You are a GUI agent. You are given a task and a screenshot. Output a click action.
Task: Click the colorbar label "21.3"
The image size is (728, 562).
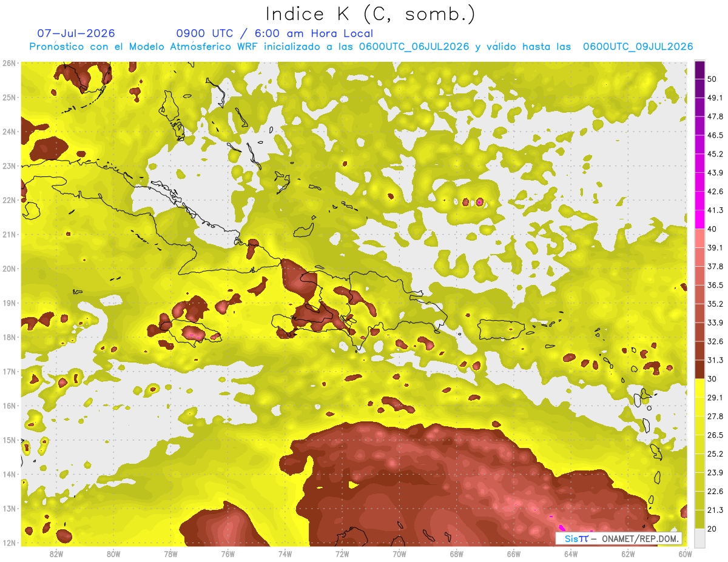(715, 510)
